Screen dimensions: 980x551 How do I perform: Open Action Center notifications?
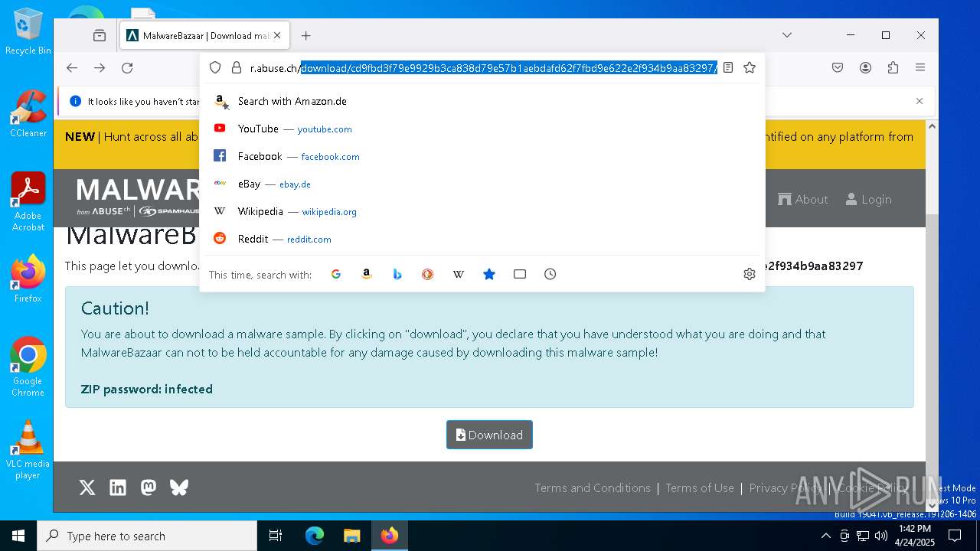[955, 536]
